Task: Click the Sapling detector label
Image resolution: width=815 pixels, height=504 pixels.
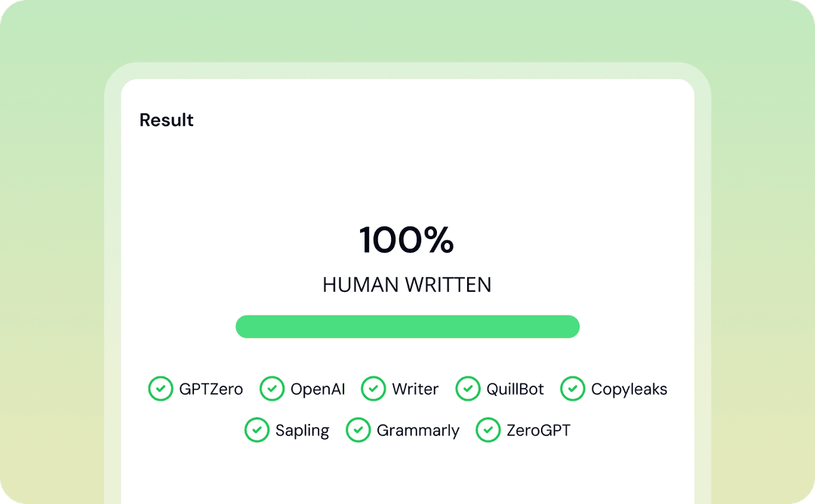Action: coord(303,431)
